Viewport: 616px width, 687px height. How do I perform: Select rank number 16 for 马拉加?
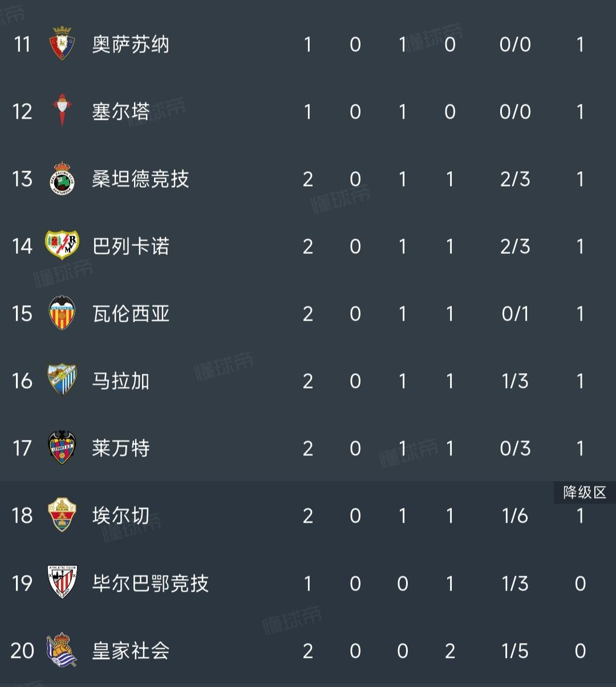point(22,381)
